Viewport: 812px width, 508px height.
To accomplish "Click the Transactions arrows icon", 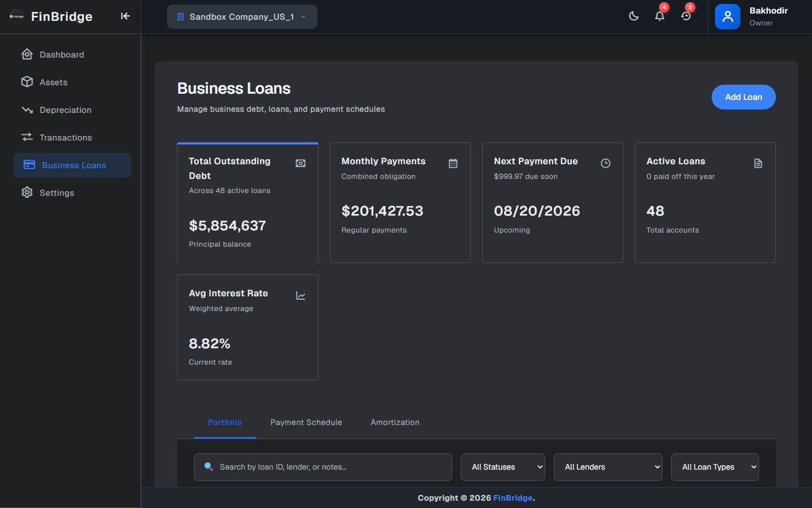I will click(27, 137).
